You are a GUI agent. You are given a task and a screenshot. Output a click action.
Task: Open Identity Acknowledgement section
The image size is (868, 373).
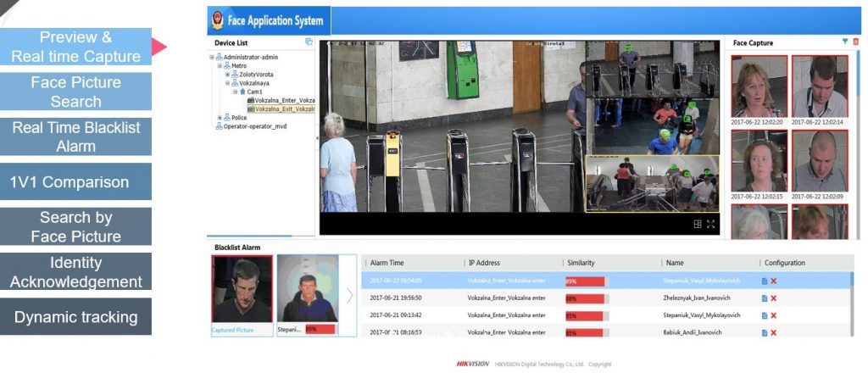pos(75,272)
